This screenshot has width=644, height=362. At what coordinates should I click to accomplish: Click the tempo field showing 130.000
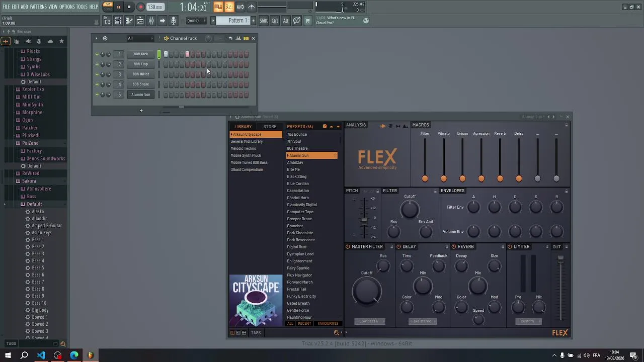coord(155,7)
